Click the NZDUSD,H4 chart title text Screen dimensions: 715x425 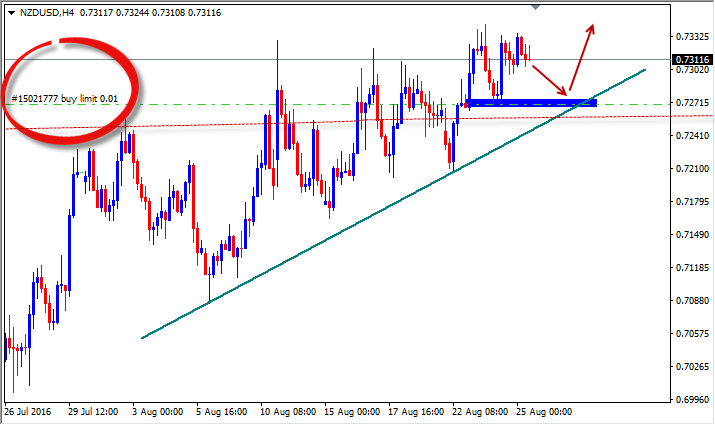pyautogui.click(x=47, y=13)
